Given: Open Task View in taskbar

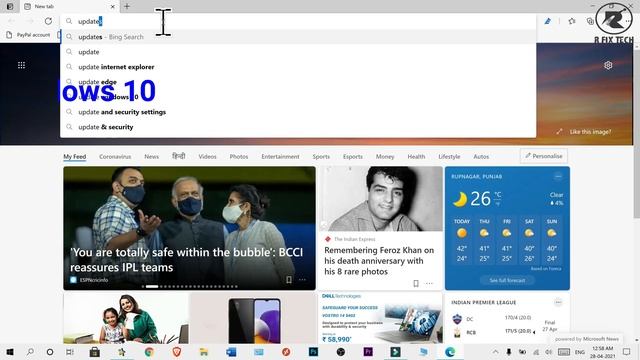Looking at the screenshot, I should 70,352.
